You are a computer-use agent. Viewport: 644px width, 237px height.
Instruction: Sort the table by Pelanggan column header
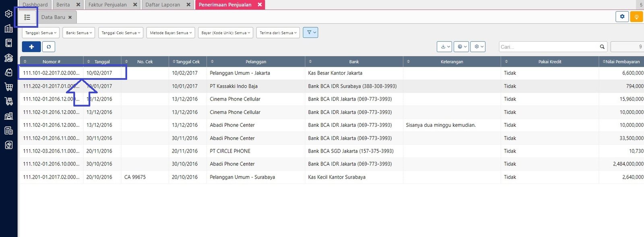(x=256, y=62)
